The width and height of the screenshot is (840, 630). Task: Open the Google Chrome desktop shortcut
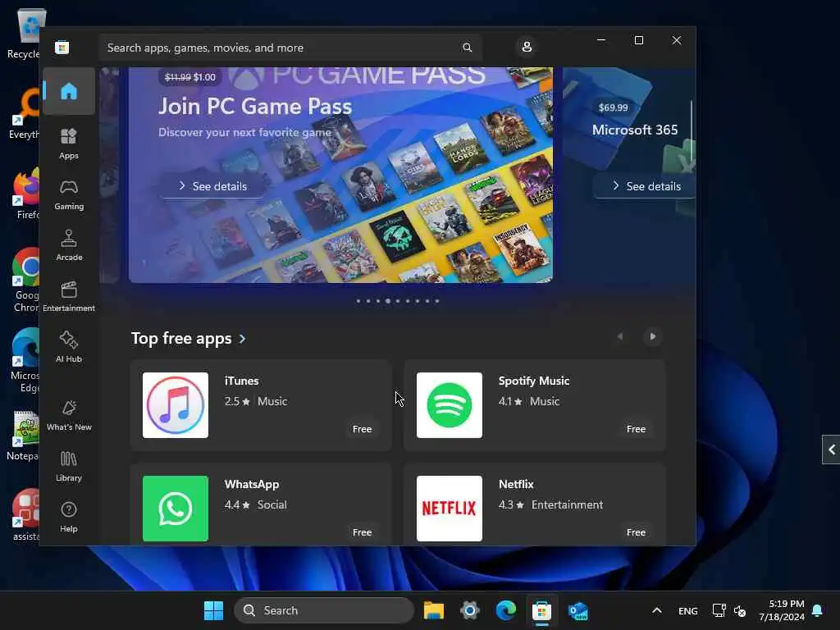pyautogui.click(x=25, y=281)
